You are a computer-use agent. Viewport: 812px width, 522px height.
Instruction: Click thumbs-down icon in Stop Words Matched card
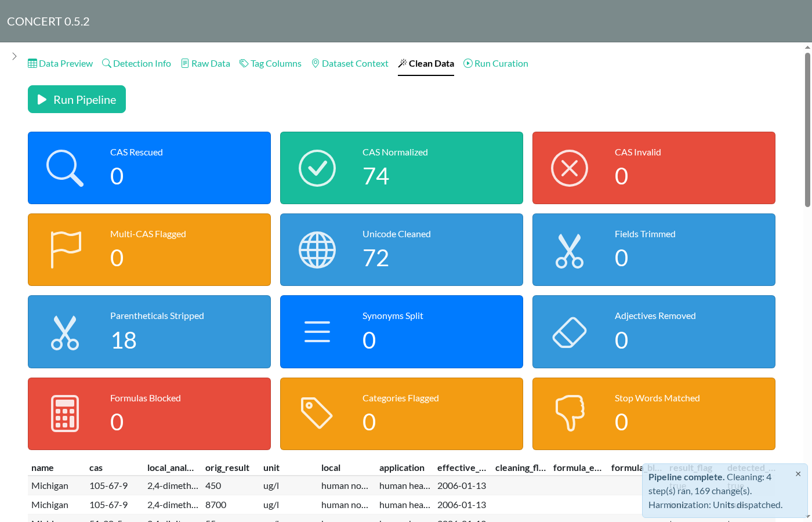pos(570,414)
